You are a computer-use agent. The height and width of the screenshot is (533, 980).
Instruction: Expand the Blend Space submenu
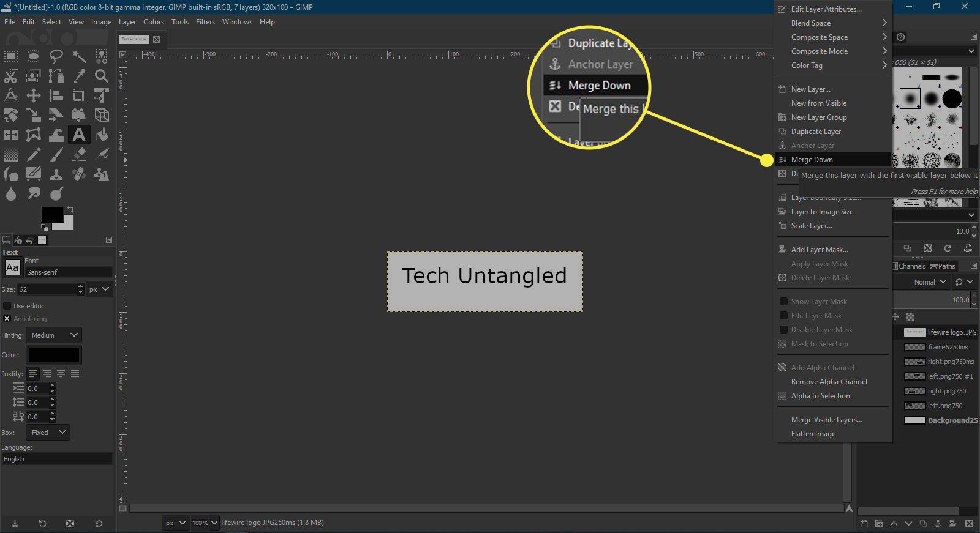(x=833, y=23)
